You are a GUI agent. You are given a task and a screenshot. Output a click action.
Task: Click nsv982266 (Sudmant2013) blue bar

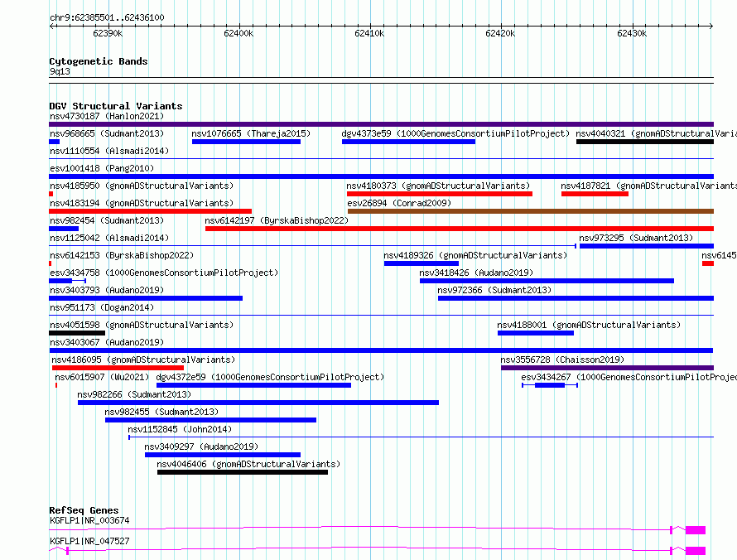pyautogui.click(x=258, y=403)
